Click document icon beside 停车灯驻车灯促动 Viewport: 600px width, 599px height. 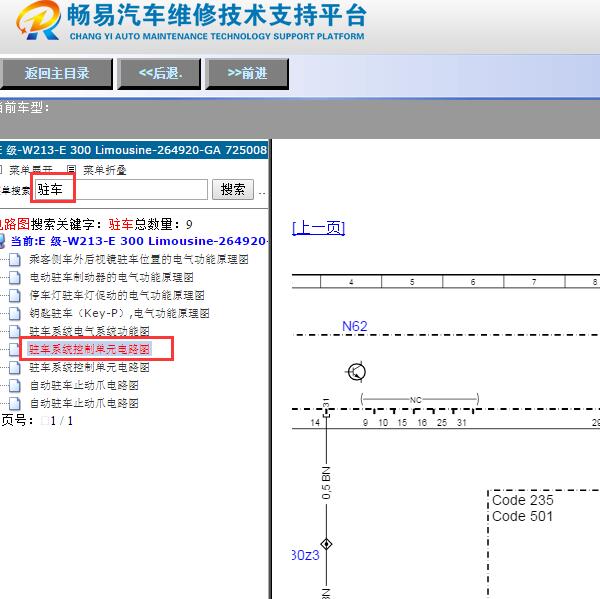[14, 296]
